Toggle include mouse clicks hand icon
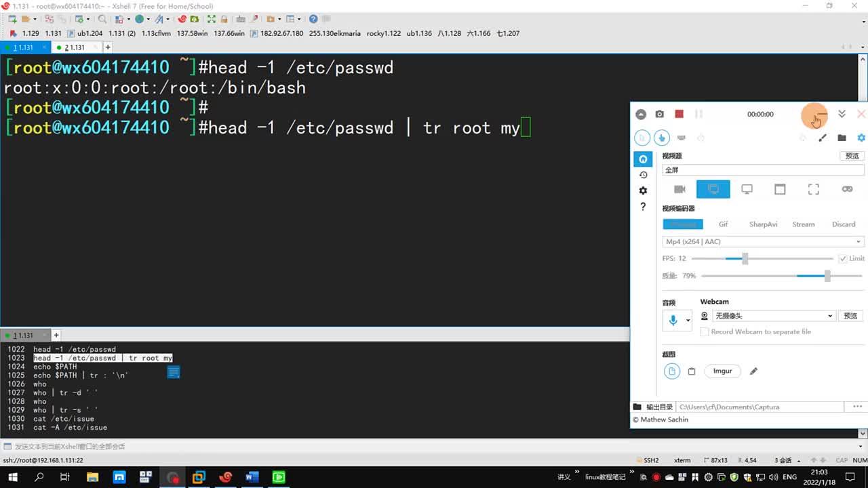The width and height of the screenshot is (868, 488). click(662, 138)
